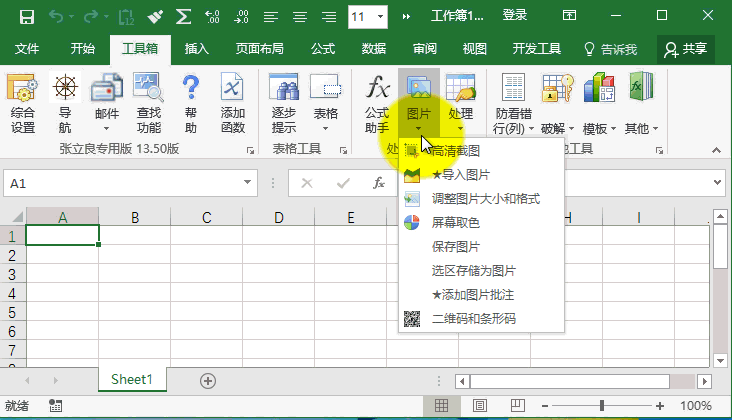Open the 公式助手 fx tool
Screen dimensions: 732x420
point(377,104)
